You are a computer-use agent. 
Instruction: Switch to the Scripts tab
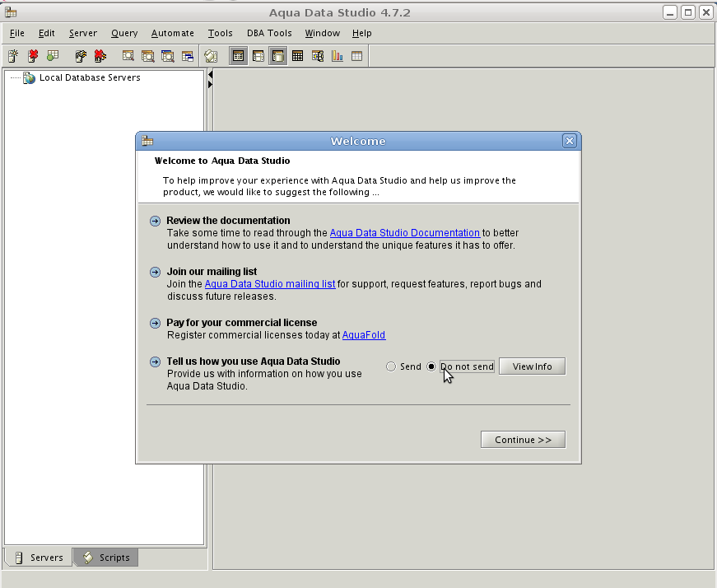pos(106,558)
